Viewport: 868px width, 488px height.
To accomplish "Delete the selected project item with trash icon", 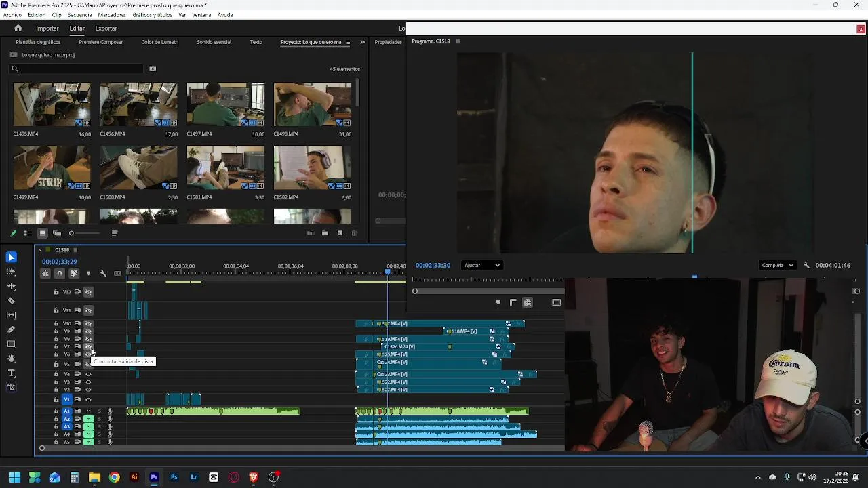I will 354,233.
